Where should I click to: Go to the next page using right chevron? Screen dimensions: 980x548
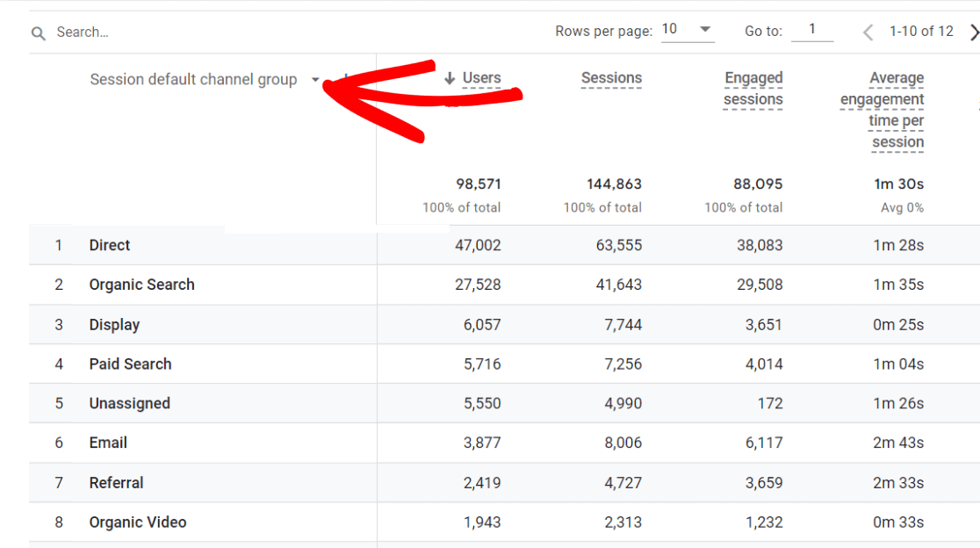973,32
